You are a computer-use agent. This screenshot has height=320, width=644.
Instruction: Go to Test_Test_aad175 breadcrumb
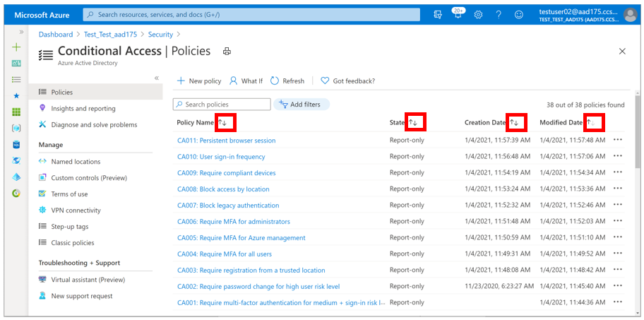[x=110, y=35]
